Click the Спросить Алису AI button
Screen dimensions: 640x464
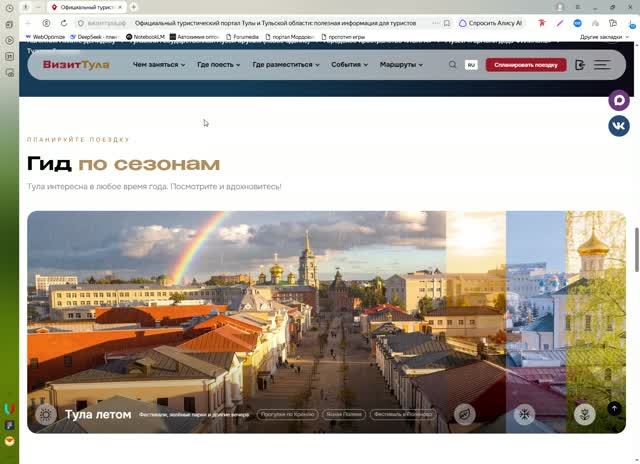coord(491,23)
